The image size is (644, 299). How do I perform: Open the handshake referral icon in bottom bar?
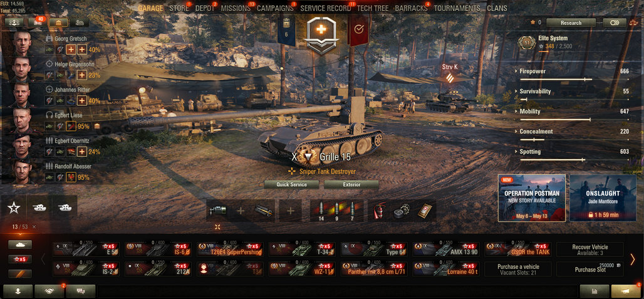(49, 291)
